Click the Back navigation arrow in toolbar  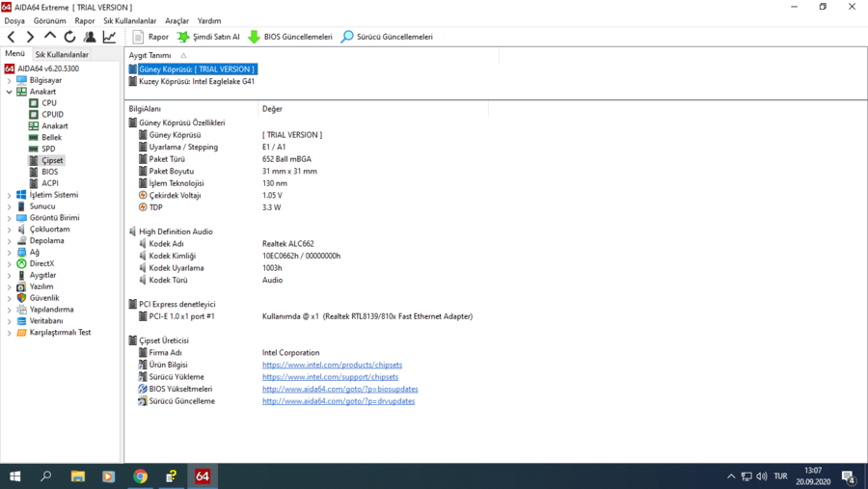tap(12, 37)
